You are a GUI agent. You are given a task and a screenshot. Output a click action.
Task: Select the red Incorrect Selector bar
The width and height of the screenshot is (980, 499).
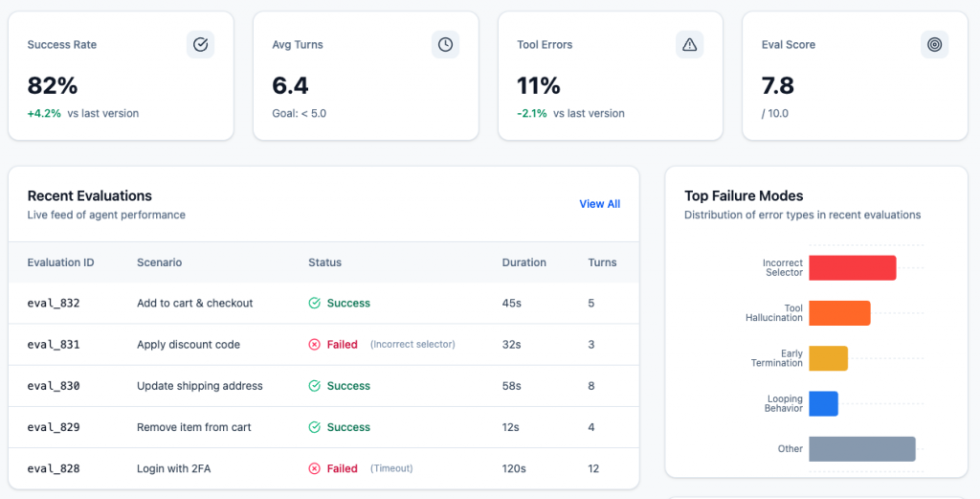[x=852, y=267]
